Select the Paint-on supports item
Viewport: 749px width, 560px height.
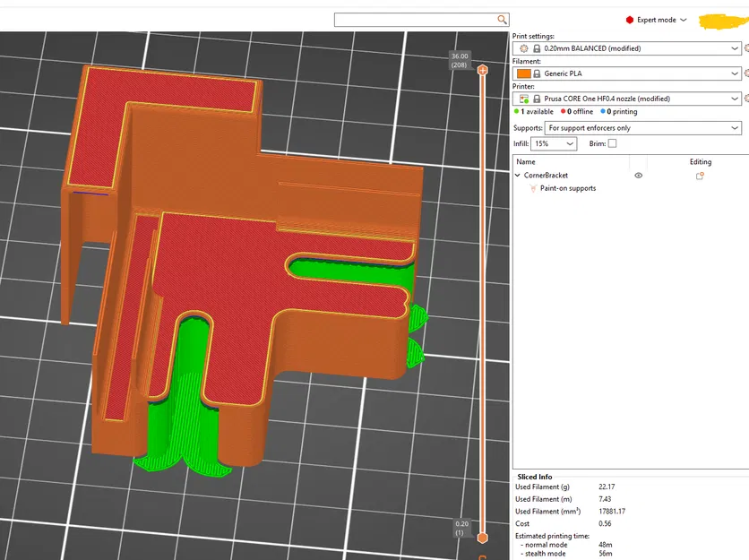[568, 188]
